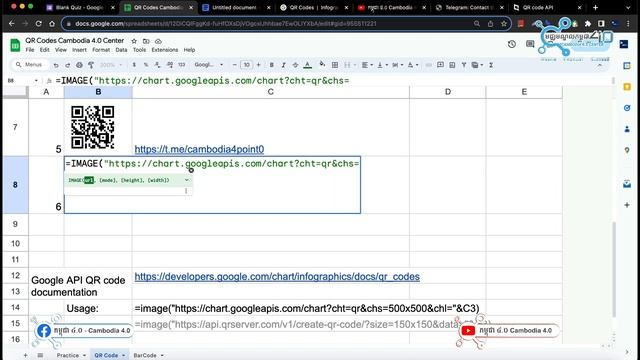Click the formula bar text
Image resolution: width=640 pixels, height=360 pixels.
pyautogui.click(x=202, y=81)
